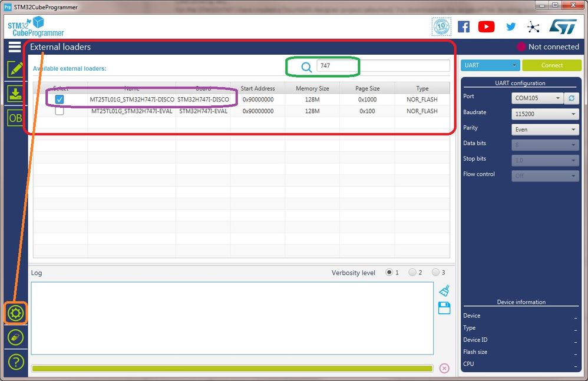588x381 pixels.
Task: Click the Memory Size column header
Action: pyautogui.click(x=312, y=88)
